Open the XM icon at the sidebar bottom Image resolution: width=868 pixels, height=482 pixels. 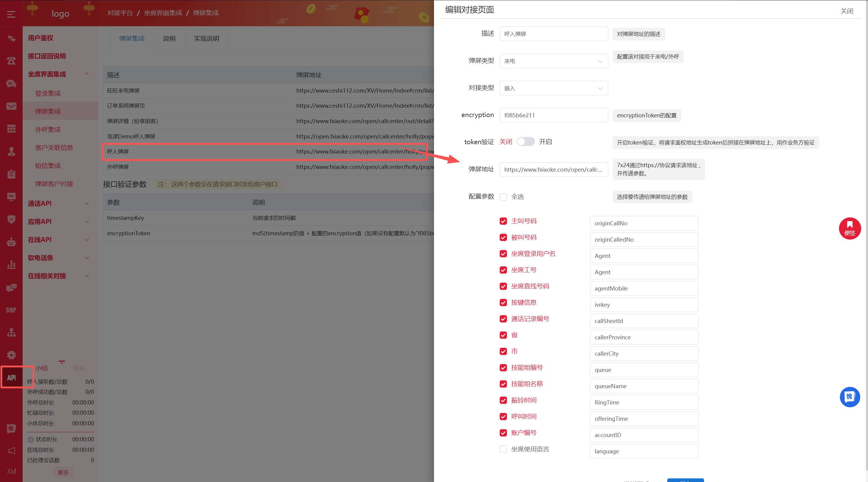click(11, 471)
